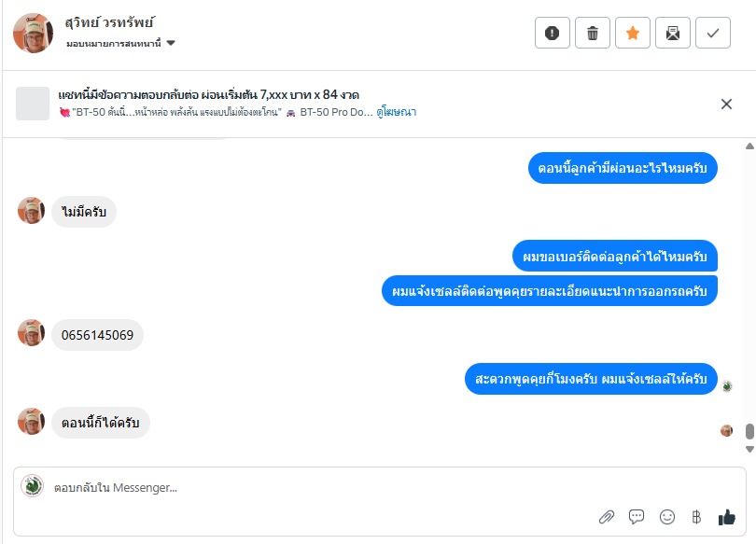
Task: Click the customer's header profile picture
Action: click(33, 33)
